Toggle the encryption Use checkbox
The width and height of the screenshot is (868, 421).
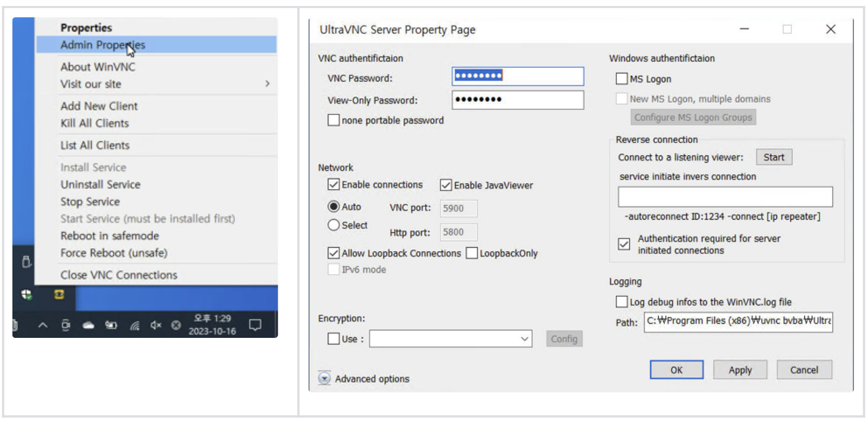pyautogui.click(x=334, y=339)
